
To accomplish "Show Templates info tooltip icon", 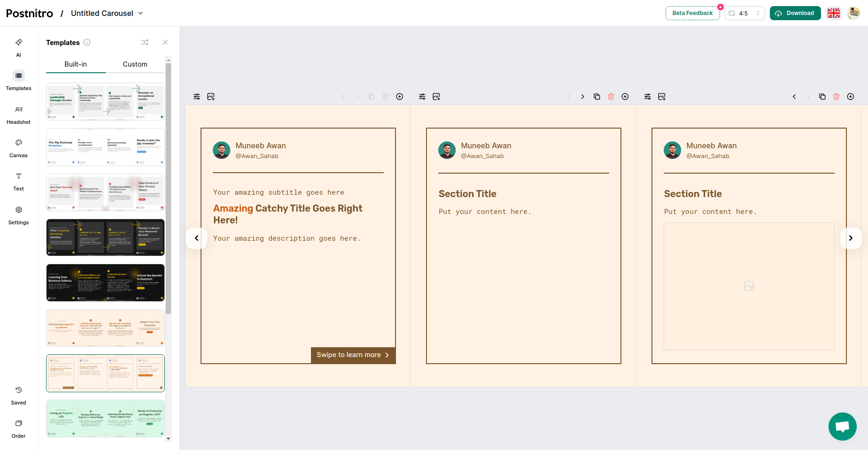I will (87, 42).
